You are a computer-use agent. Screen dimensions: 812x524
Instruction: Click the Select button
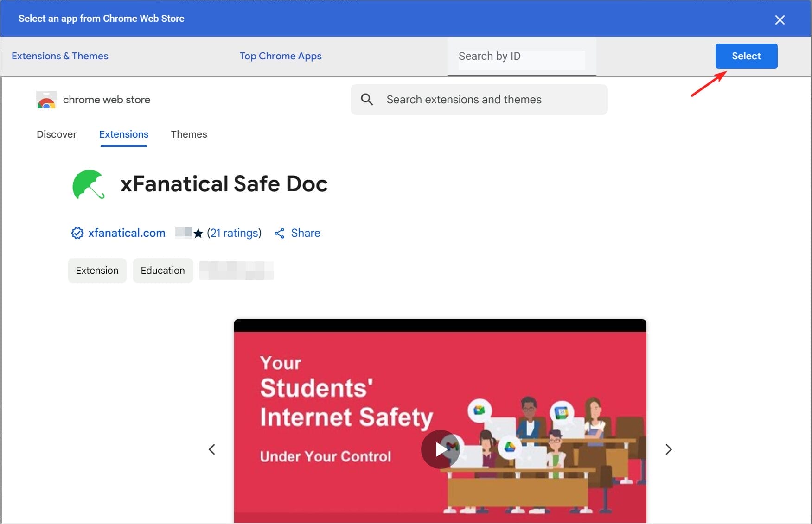(x=746, y=56)
